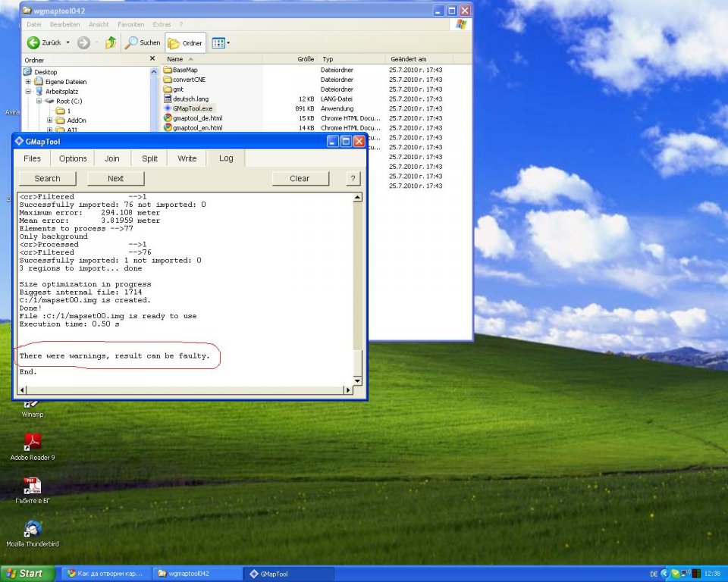
Task: Select the GMapTool.exe file
Action: tap(193, 108)
